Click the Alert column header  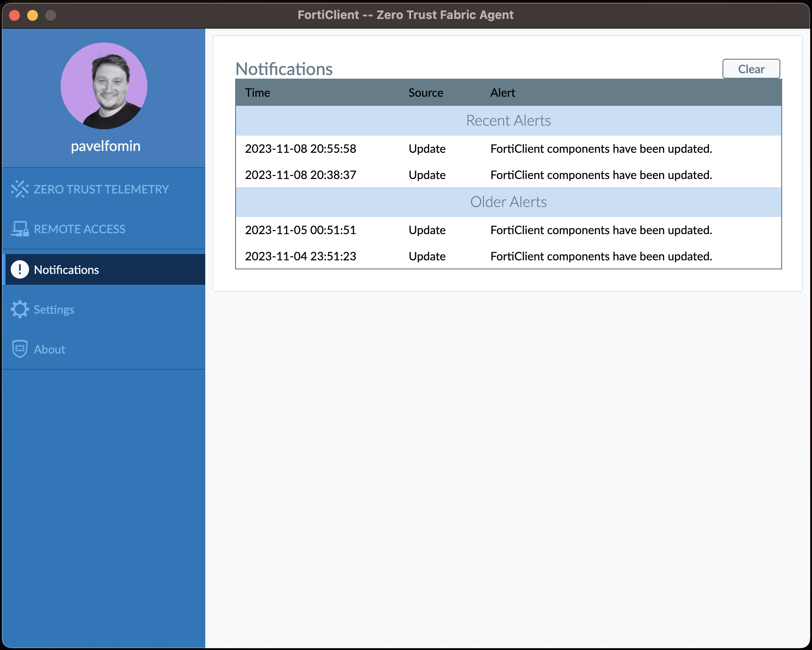tap(502, 93)
